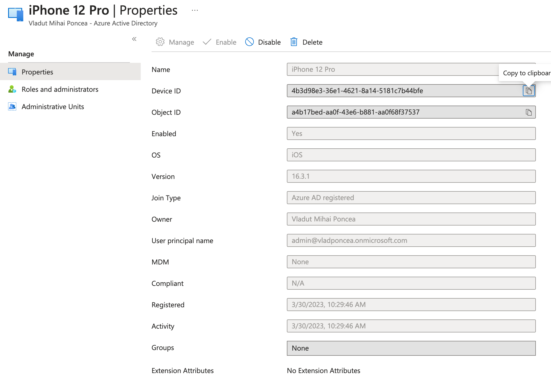Click the Enable checkmark button
The image size is (551, 392).
pyautogui.click(x=219, y=42)
